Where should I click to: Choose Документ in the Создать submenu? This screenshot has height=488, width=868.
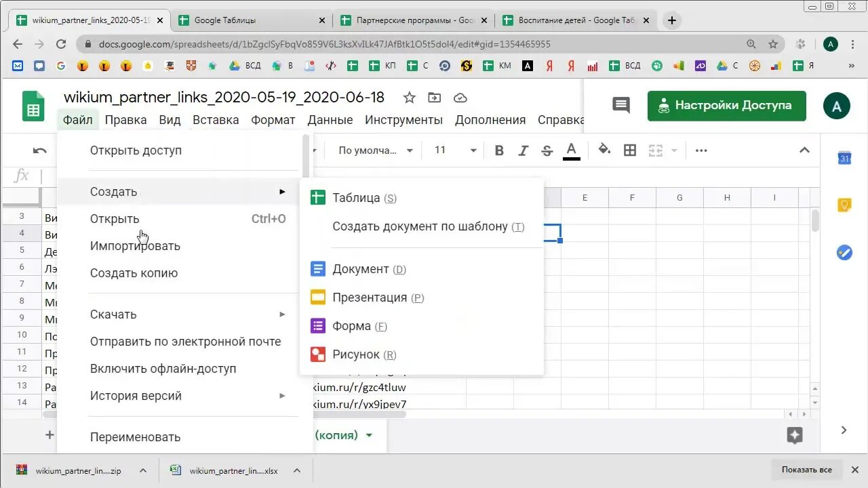[422, 269]
